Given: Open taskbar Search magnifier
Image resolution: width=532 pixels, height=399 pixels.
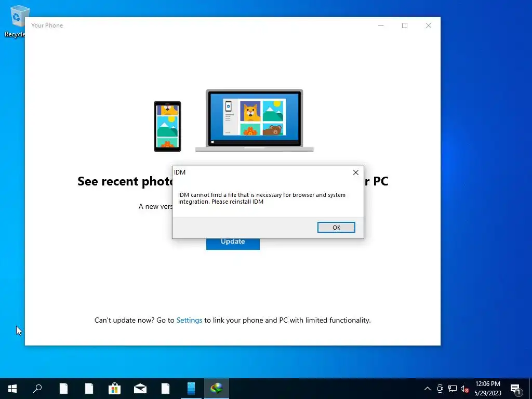Looking at the screenshot, I should click(x=37, y=389).
